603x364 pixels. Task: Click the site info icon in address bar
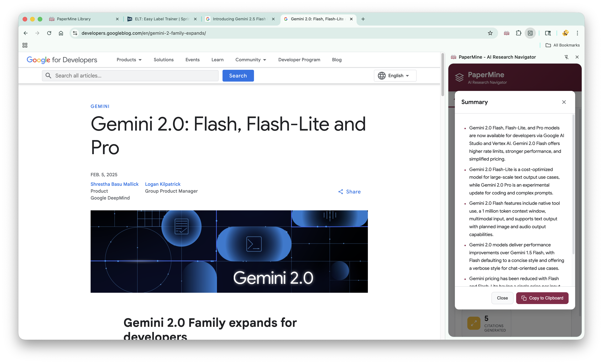75,33
